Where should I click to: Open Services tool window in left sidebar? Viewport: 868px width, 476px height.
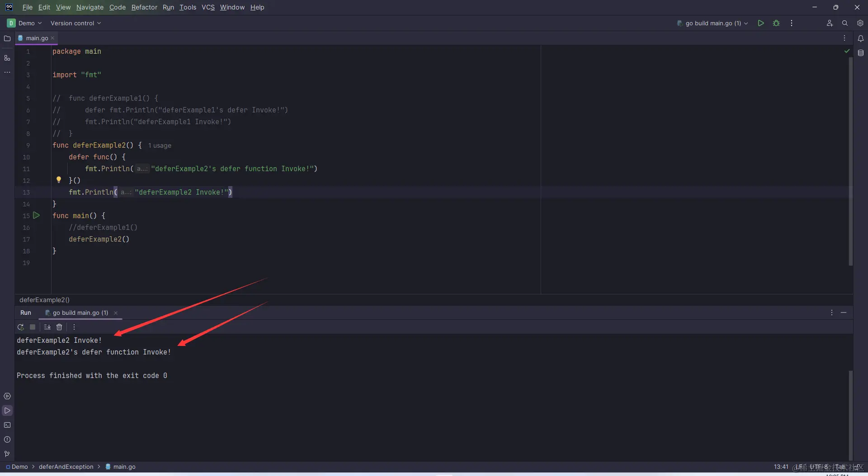(7, 396)
